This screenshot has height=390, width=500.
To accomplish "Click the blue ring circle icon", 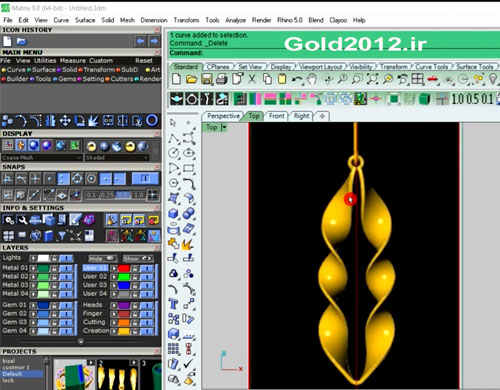I will click(152, 121).
